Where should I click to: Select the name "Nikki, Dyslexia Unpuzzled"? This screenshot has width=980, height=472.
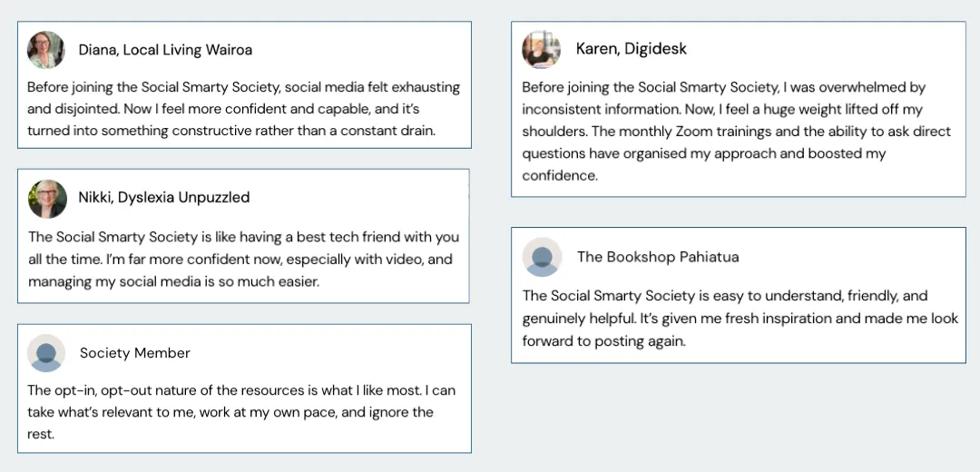click(163, 198)
